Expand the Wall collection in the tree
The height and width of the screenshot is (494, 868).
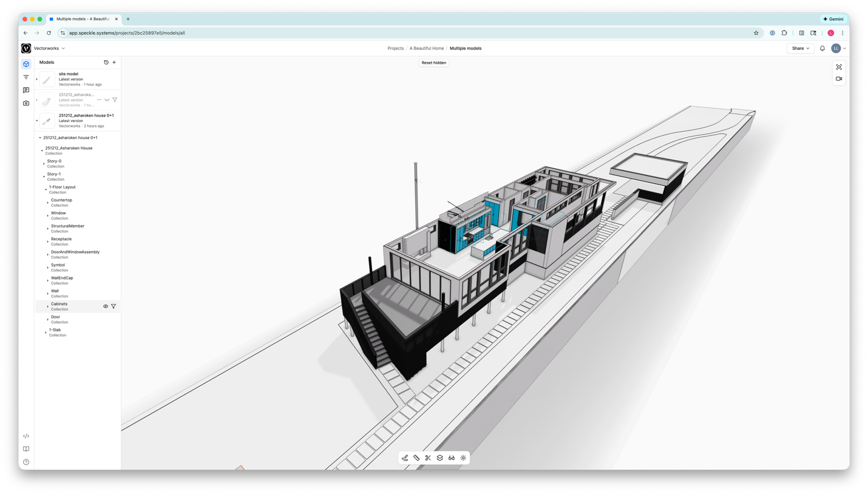click(48, 293)
